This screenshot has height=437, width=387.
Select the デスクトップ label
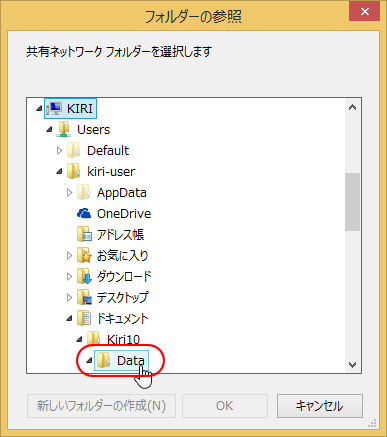[122, 297]
